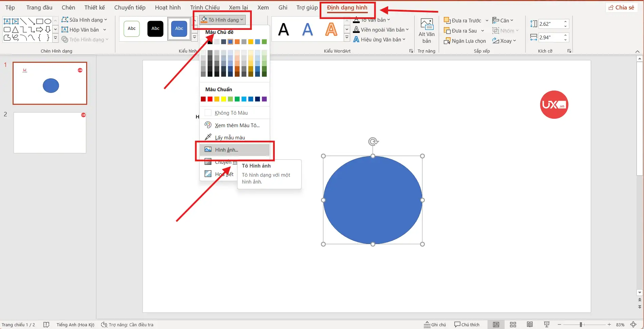Choose the standard yellow color swatch
Image resolution: width=644 pixels, height=329 pixels.
point(224,99)
